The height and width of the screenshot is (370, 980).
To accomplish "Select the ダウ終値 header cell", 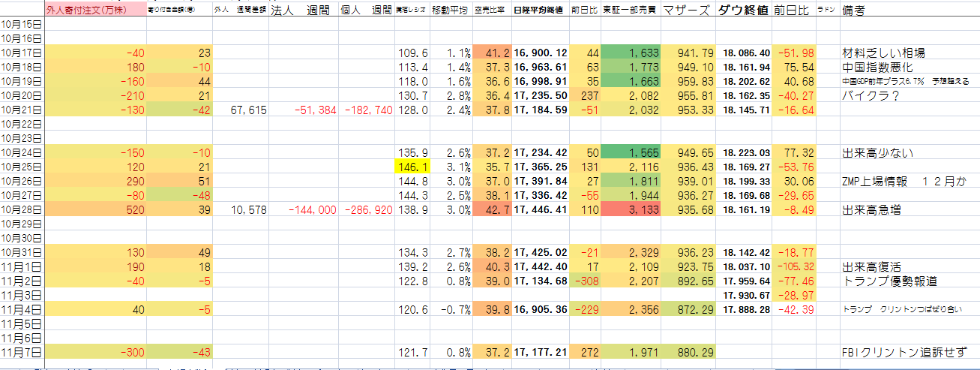I will pos(742,11).
